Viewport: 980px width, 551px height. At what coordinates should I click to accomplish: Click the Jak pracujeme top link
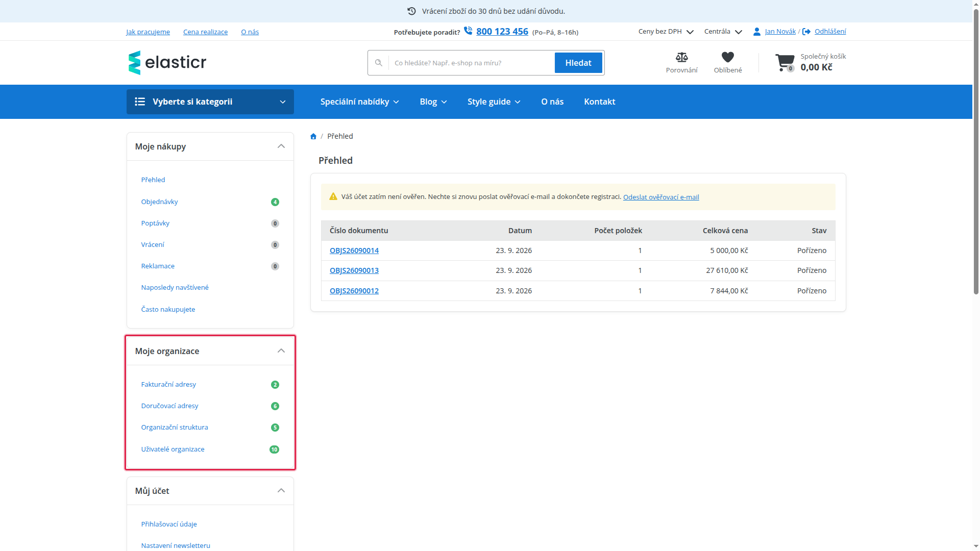[148, 32]
